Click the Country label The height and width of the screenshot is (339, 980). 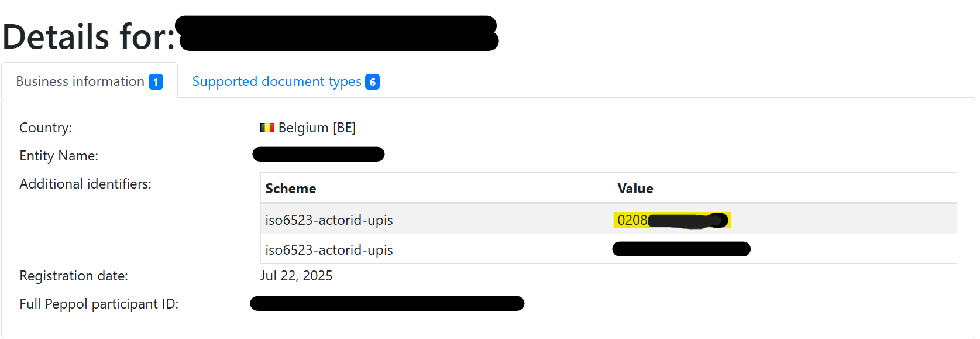(46, 127)
